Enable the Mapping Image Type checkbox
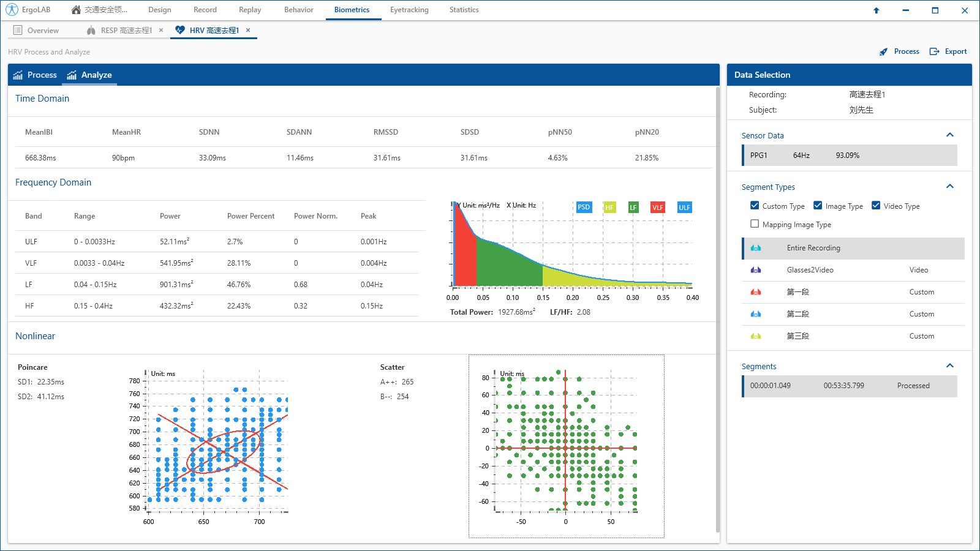This screenshot has width=980, height=551. coord(755,224)
